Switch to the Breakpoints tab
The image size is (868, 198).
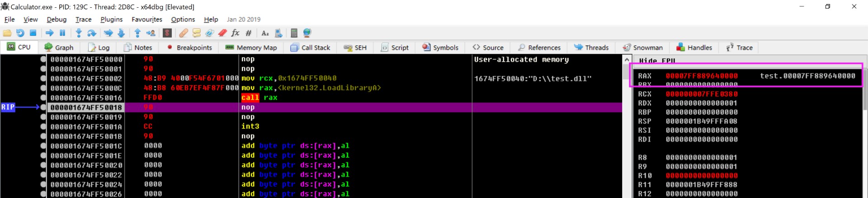point(189,48)
